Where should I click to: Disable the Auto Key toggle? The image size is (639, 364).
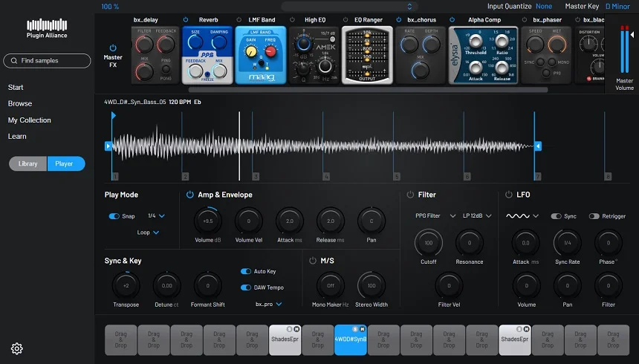click(246, 271)
